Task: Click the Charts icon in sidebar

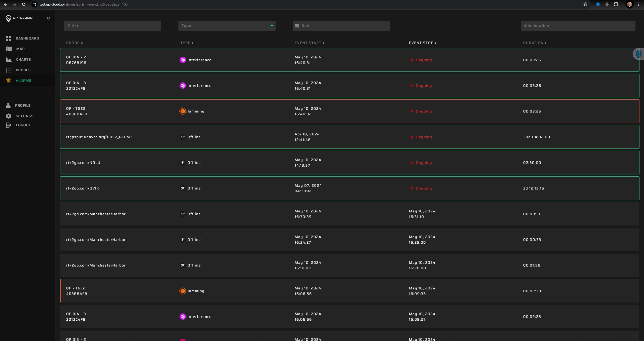Action: [9, 59]
